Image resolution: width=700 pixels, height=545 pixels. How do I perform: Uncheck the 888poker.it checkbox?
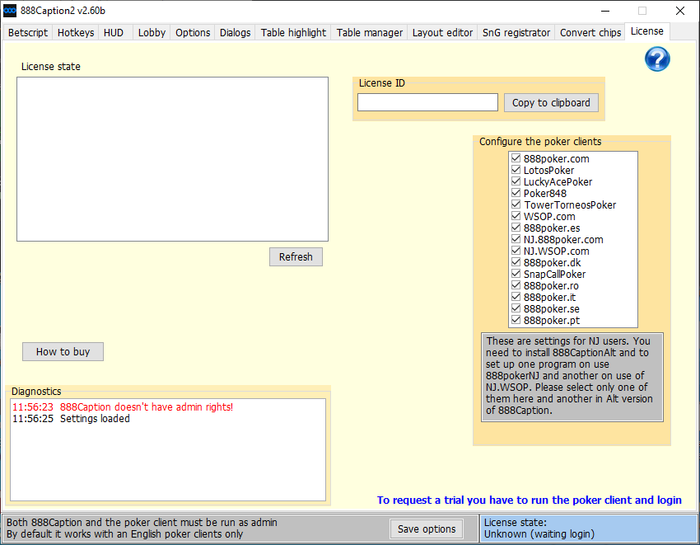pos(516,297)
